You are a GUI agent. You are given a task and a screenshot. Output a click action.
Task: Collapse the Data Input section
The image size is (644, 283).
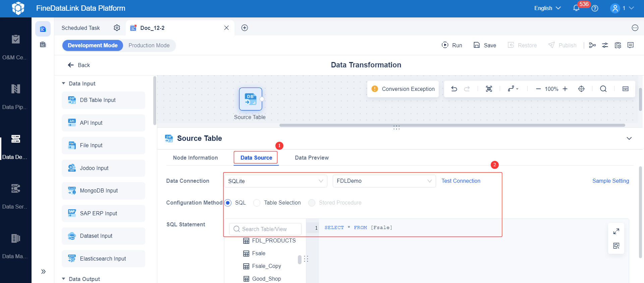(x=64, y=83)
